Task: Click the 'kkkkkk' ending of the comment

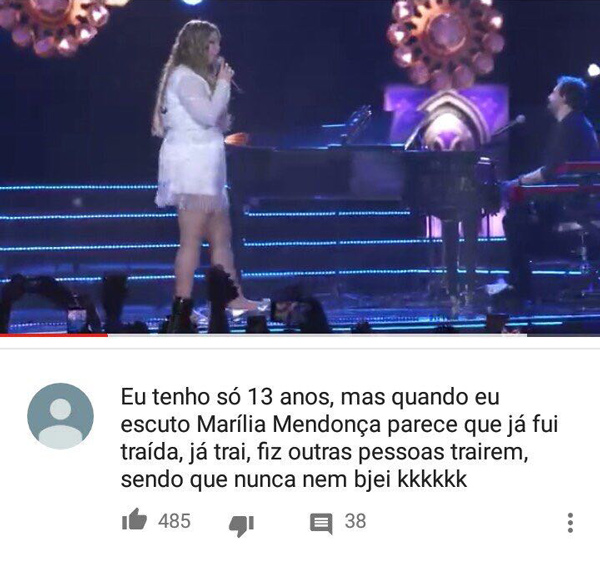Action: 432,479
